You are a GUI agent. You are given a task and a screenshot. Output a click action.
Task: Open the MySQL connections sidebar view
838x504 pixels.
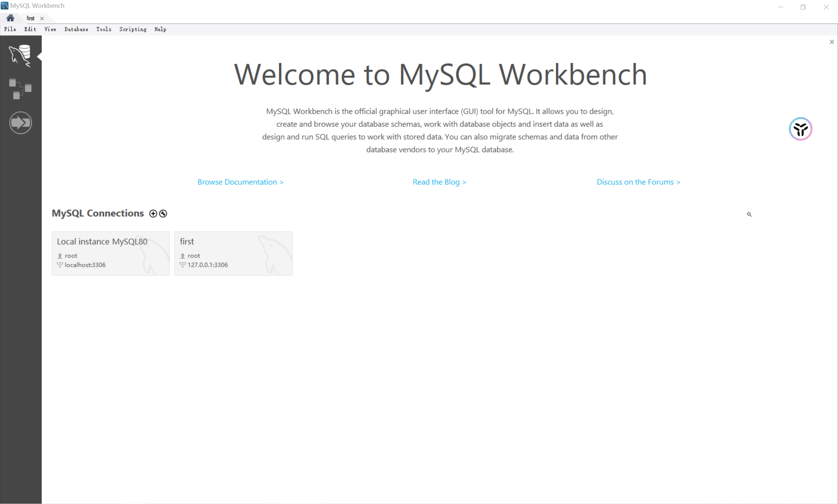tap(20, 56)
